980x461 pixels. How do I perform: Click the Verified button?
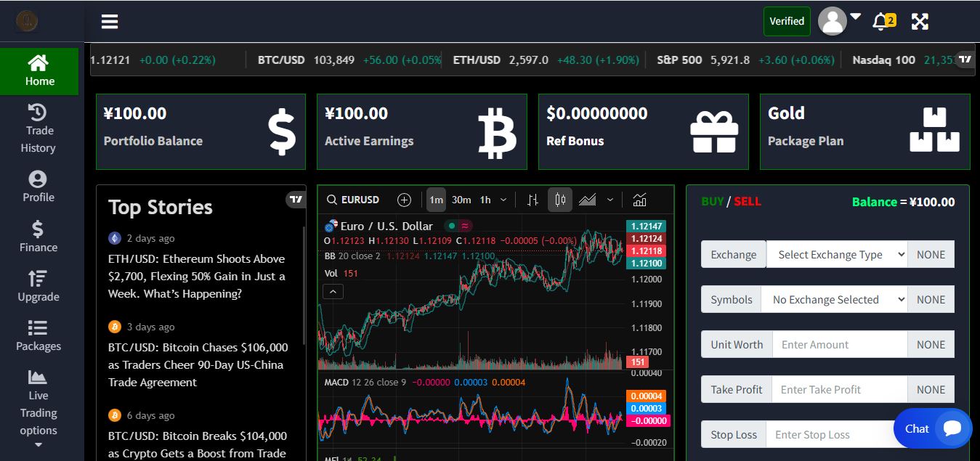tap(787, 21)
